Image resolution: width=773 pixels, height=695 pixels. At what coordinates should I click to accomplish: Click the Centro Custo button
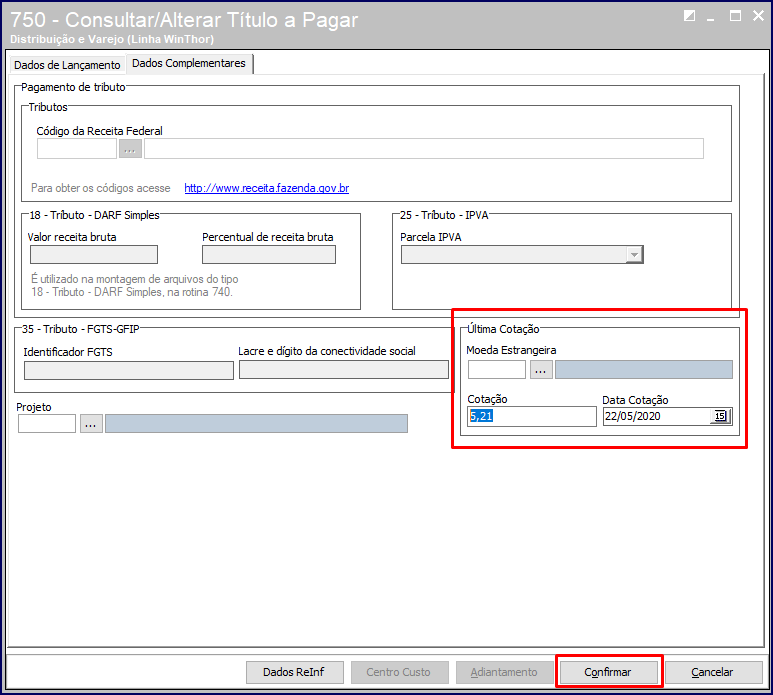[x=399, y=672]
